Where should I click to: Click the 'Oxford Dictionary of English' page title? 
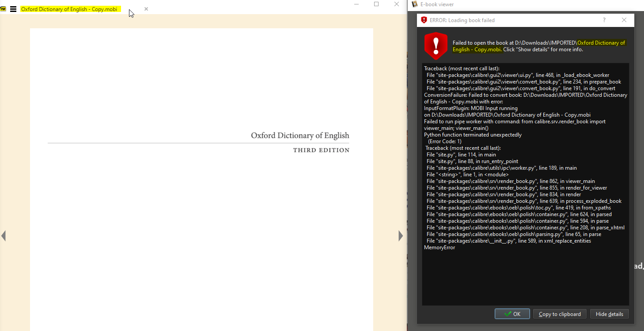(300, 135)
